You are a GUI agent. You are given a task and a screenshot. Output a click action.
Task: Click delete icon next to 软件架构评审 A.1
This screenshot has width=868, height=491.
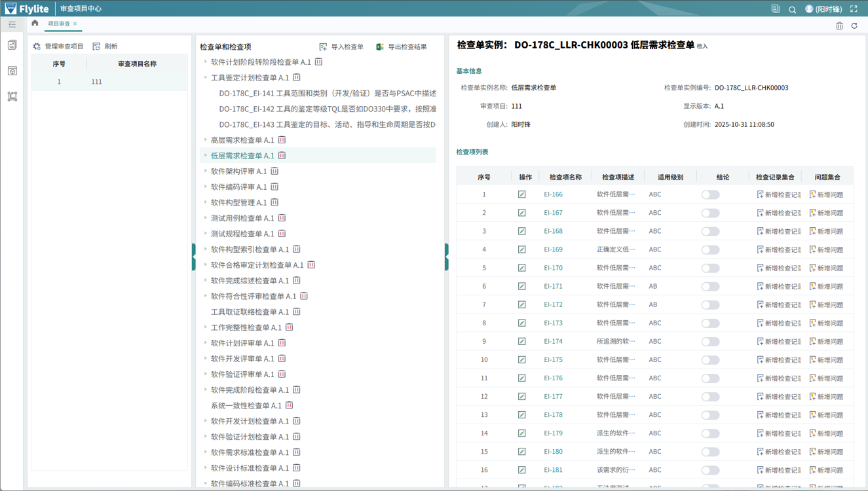(274, 172)
